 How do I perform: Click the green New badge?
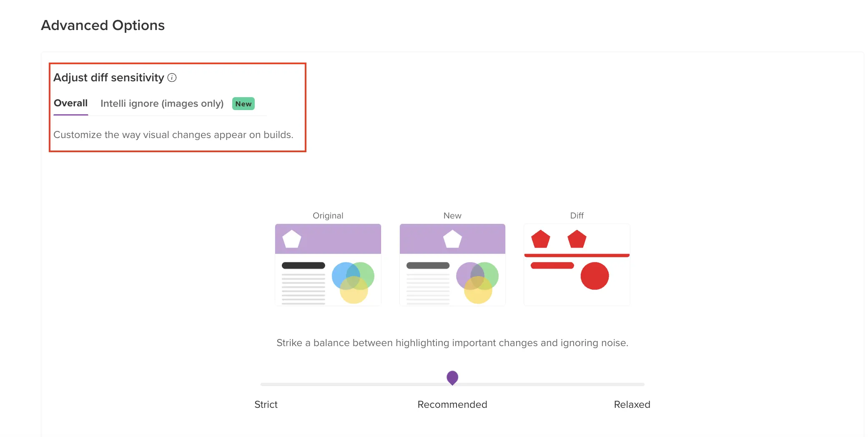pos(243,104)
